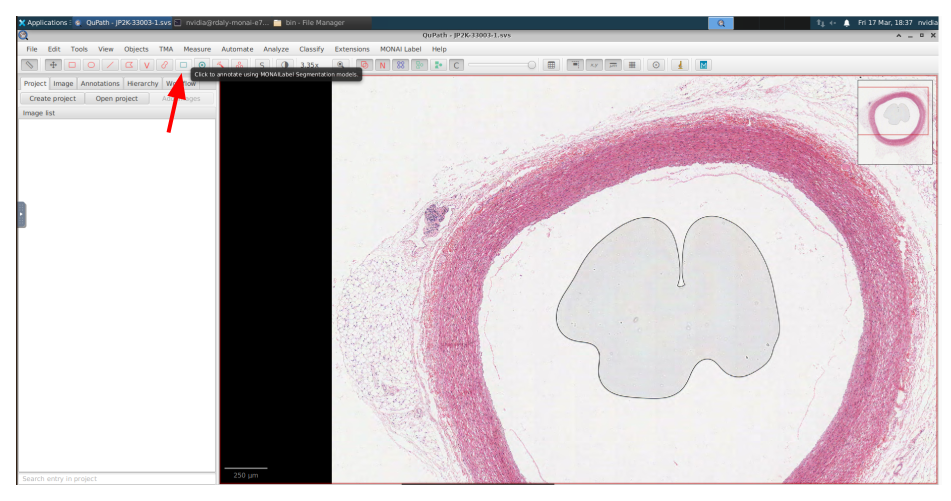Open the MONAI Label menu

(x=400, y=49)
